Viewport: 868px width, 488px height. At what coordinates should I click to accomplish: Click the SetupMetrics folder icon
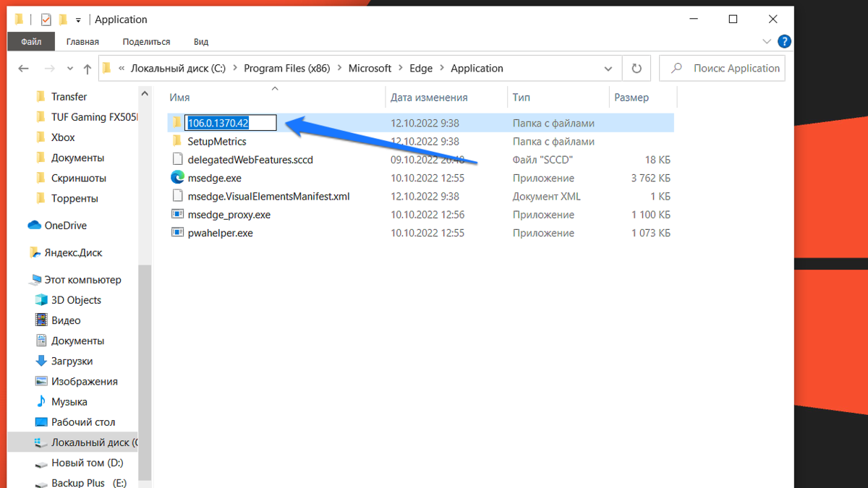(177, 141)
